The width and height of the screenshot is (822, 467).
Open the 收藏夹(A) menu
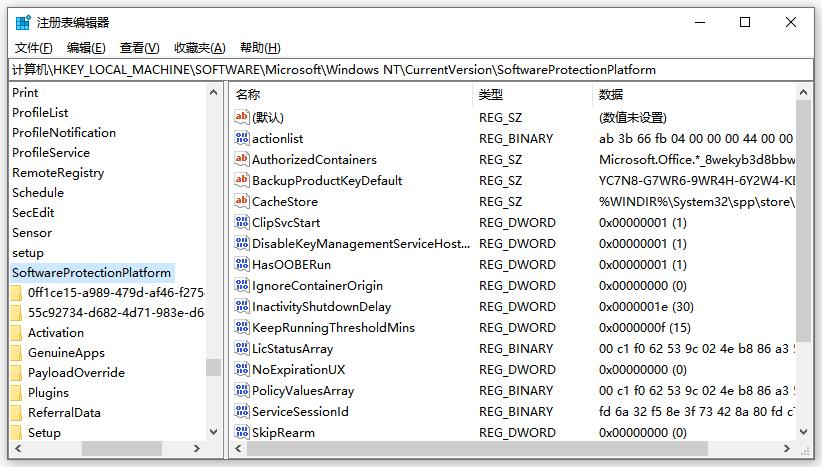coord(200,48)
